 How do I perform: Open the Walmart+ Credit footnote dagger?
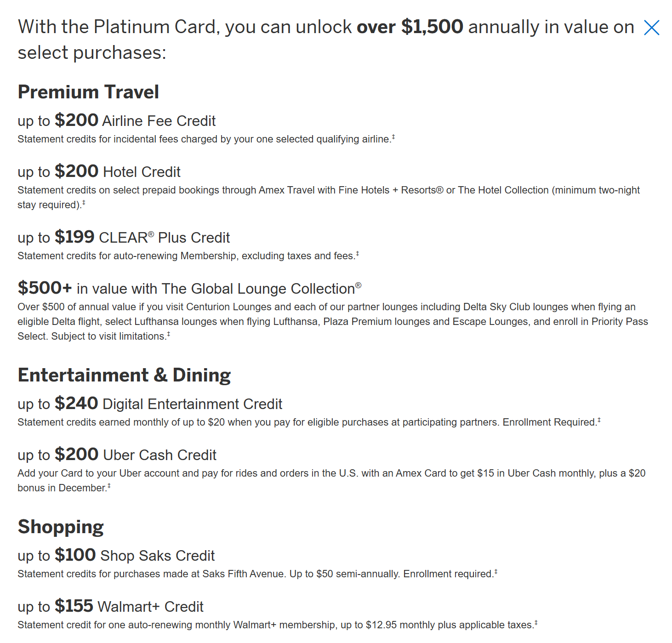(535, 623)
